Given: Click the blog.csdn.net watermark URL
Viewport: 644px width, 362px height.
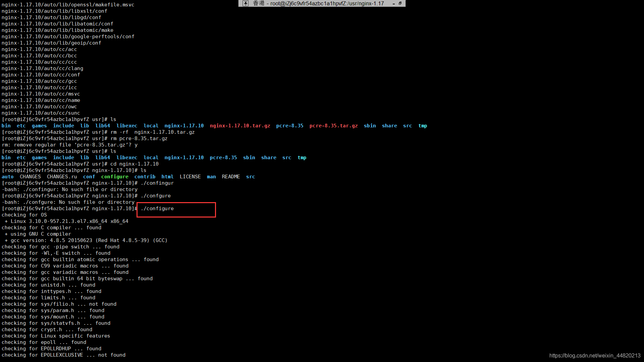Looking at the screenshot, I should 595,356.
